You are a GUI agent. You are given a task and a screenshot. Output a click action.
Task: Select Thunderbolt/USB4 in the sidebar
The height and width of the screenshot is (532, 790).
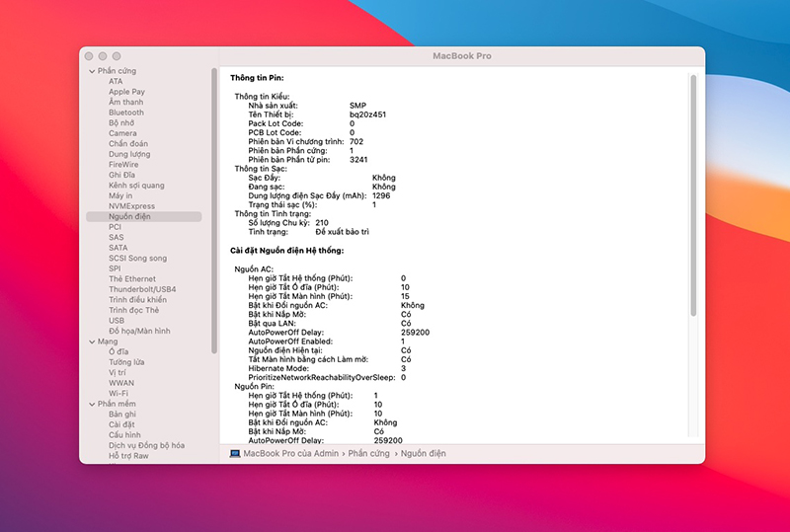point(142,289)
